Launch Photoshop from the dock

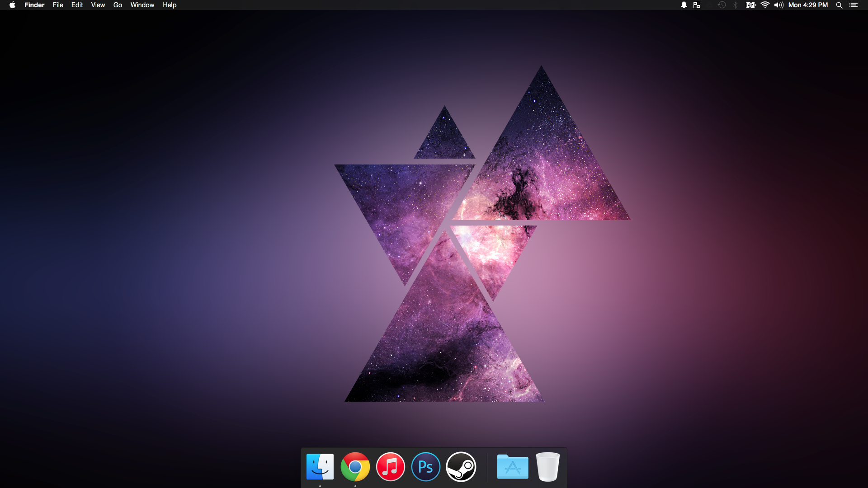(426, 467)
